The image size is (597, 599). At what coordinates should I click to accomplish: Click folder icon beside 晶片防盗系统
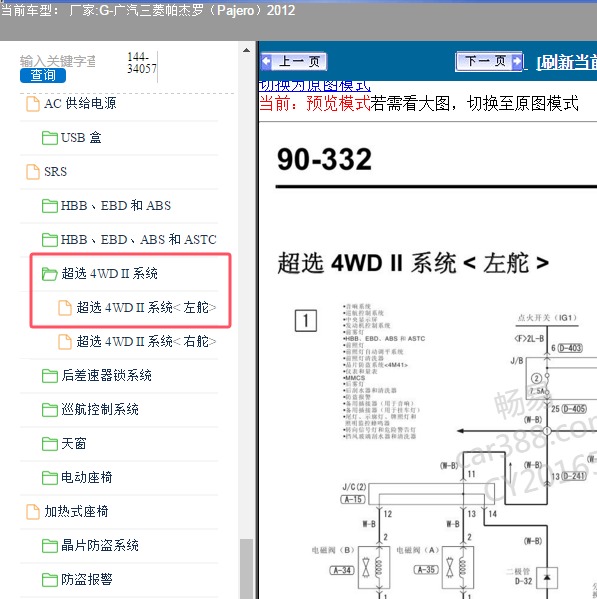[50, 546]
